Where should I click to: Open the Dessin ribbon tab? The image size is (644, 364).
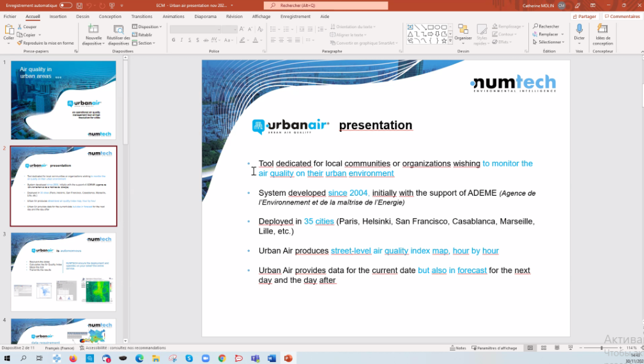pyautogui.click(x=82, y=17)
